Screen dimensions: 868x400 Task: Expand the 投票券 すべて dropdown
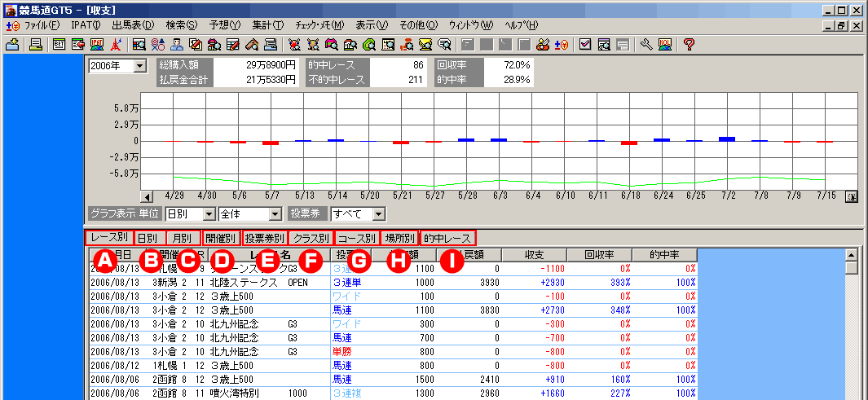379,214
